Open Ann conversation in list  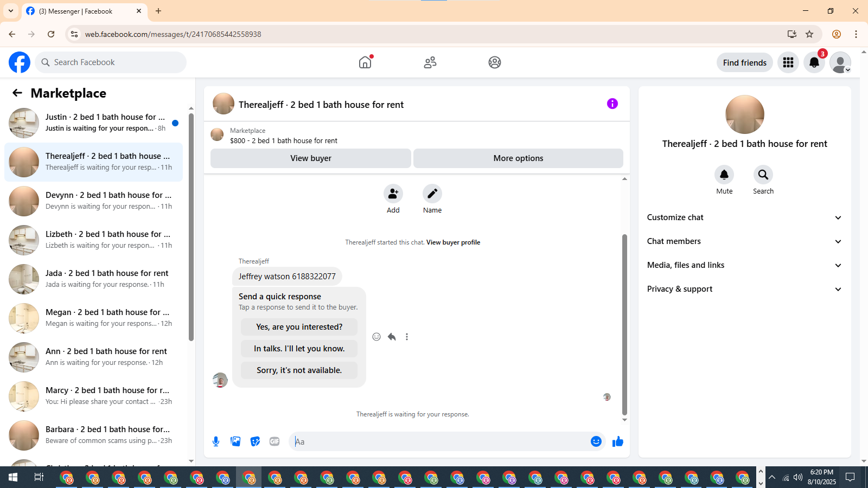[x=93, y=357]
